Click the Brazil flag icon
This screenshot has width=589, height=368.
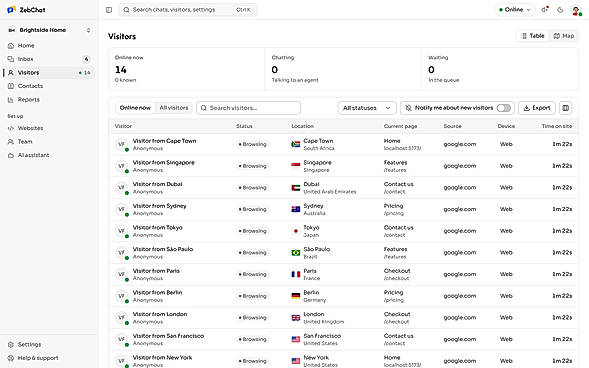(x=296, y=253)
